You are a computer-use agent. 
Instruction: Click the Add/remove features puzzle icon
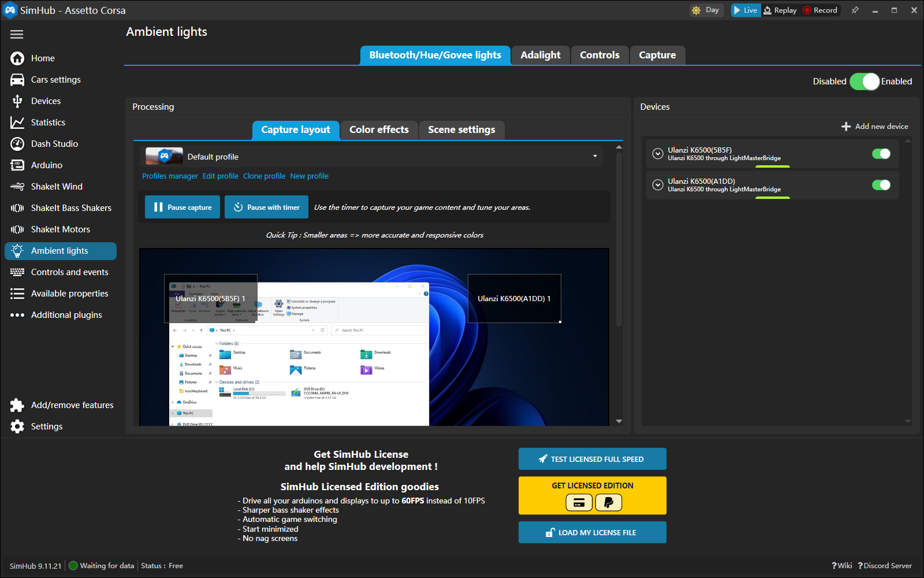click(x=17, y=405)
